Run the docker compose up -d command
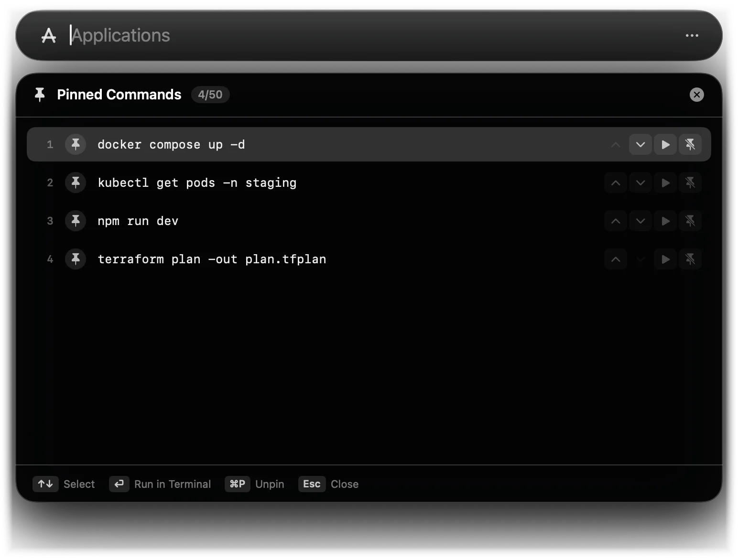 665,144
